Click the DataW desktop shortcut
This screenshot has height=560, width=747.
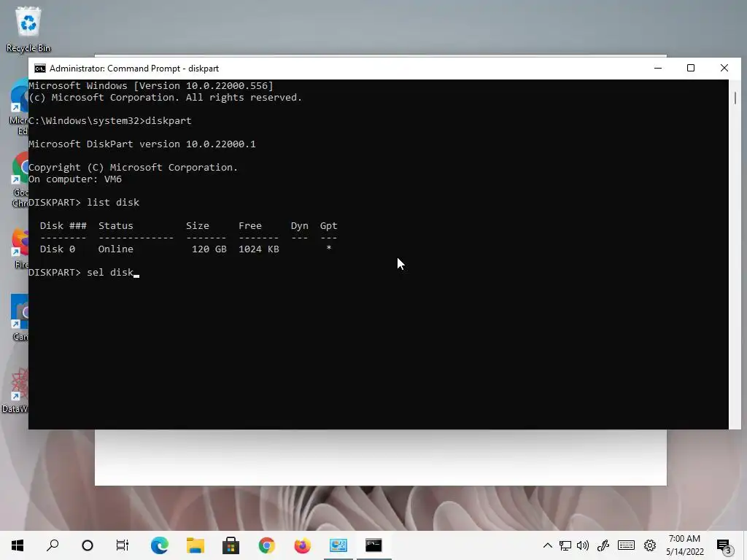click(x=15, y=391)
